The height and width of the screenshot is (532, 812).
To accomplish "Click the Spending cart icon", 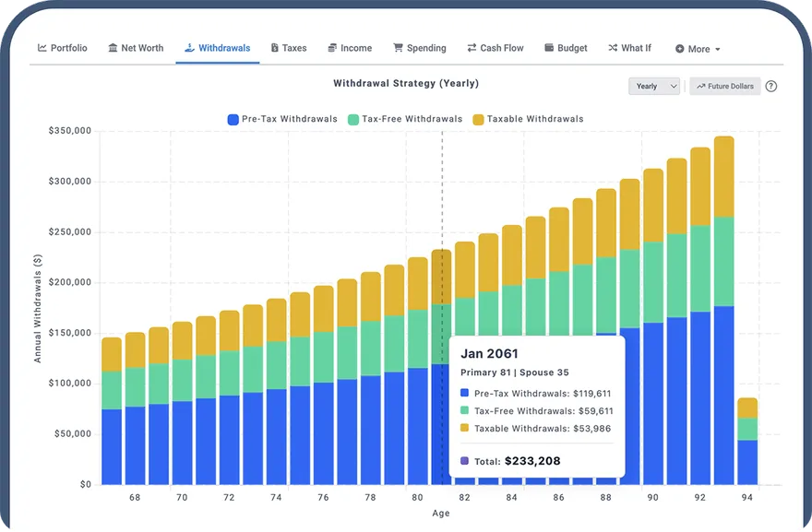I will point(398,48).
